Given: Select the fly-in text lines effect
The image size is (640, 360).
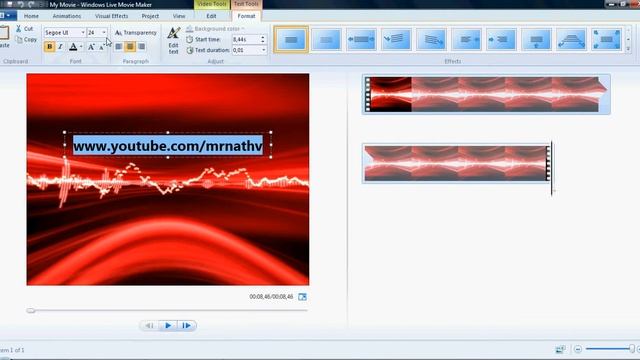Looking at the screenshot, I should (396, 40).
